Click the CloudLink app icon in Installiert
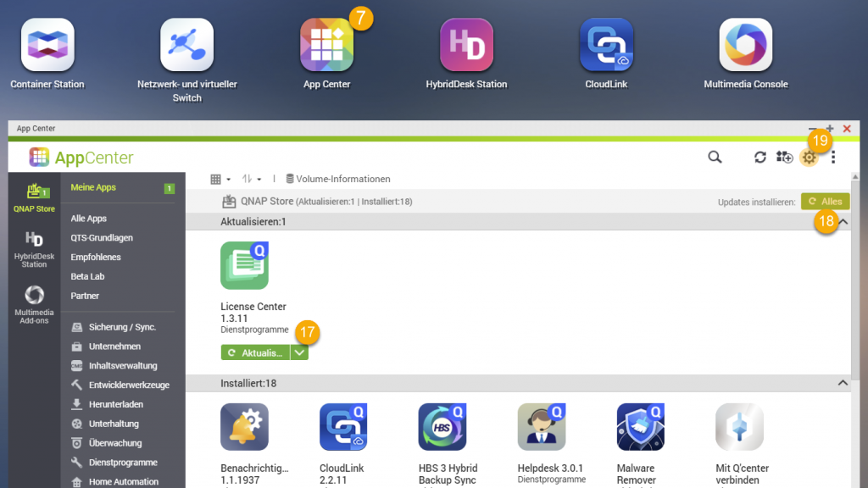This screenshot has width=868, height=488. 343,427
